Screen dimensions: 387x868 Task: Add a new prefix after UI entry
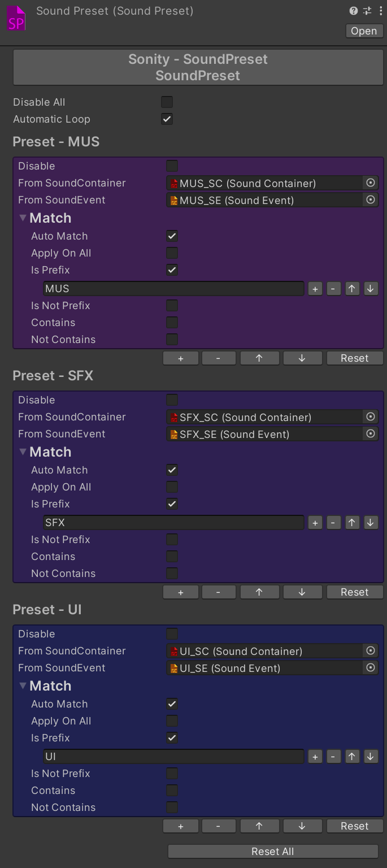tap(315, 757)
